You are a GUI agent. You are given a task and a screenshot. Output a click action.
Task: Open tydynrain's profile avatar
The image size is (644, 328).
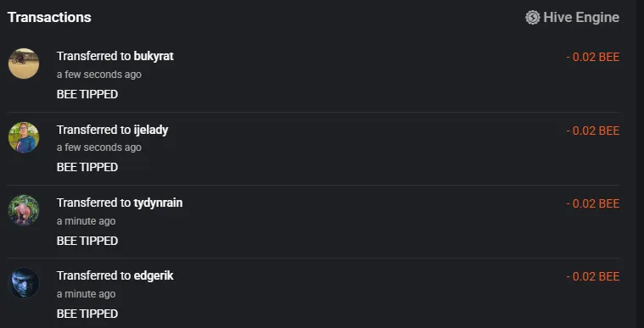click(x=24, y=210)
